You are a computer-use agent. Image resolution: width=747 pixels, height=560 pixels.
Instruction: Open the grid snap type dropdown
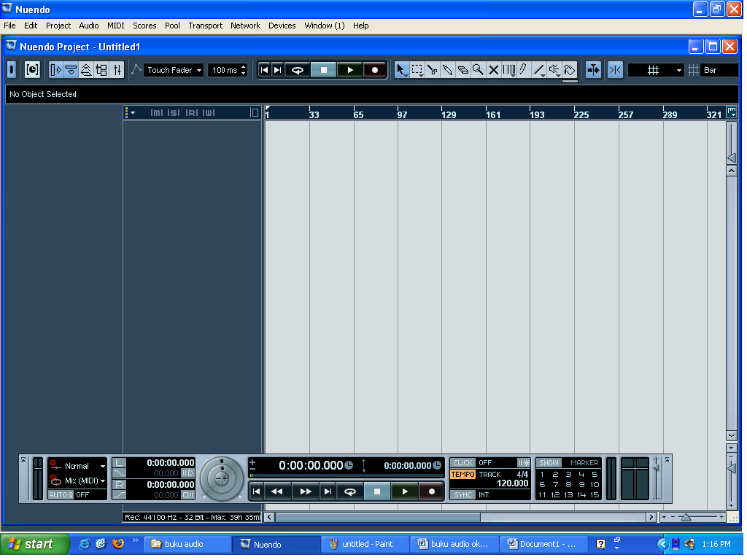(657, 70)
